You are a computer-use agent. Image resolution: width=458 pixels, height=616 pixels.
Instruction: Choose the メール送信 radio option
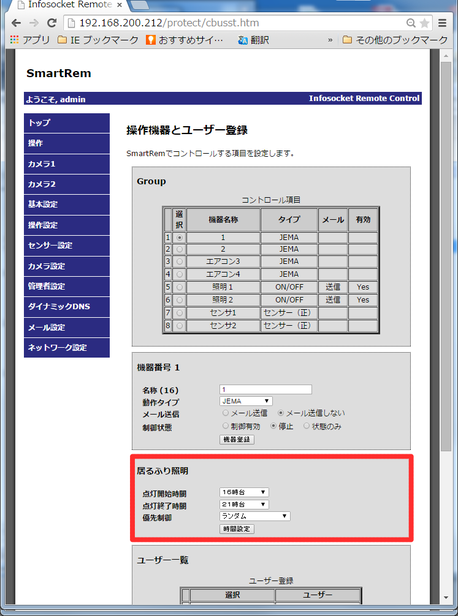pos(225,413)
